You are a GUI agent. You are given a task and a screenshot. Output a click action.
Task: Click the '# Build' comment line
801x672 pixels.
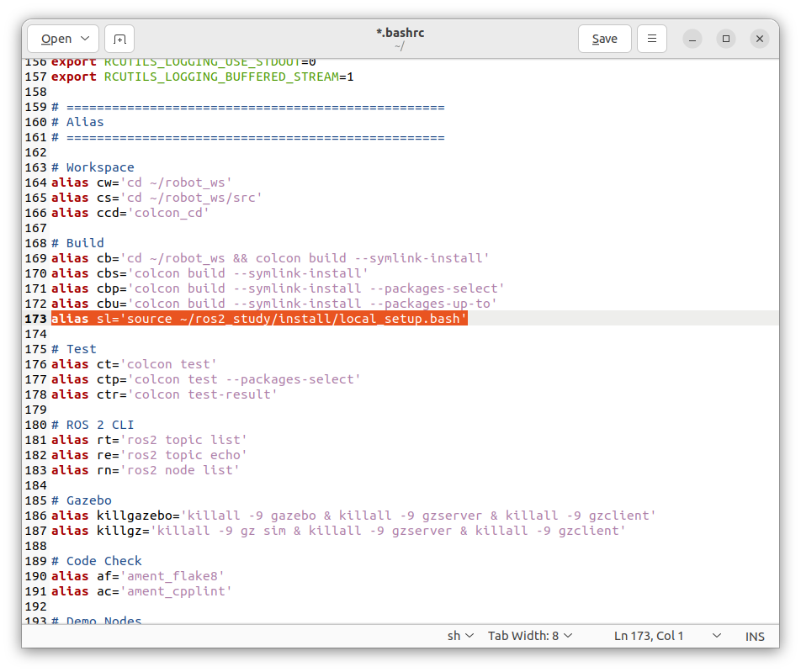click(77, 243)
